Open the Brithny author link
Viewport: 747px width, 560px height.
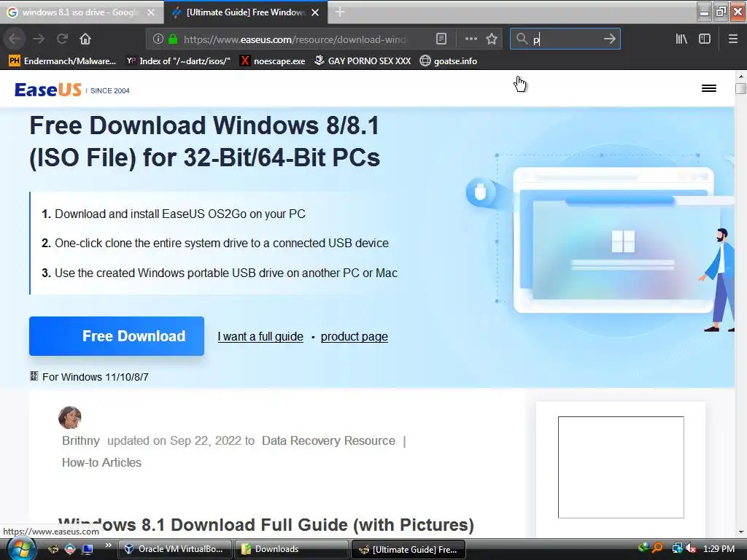pyautogui.click(x=81, y=440)
